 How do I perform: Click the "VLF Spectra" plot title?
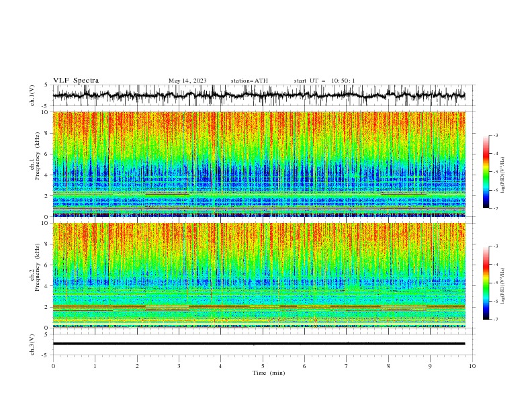point(76,81)
